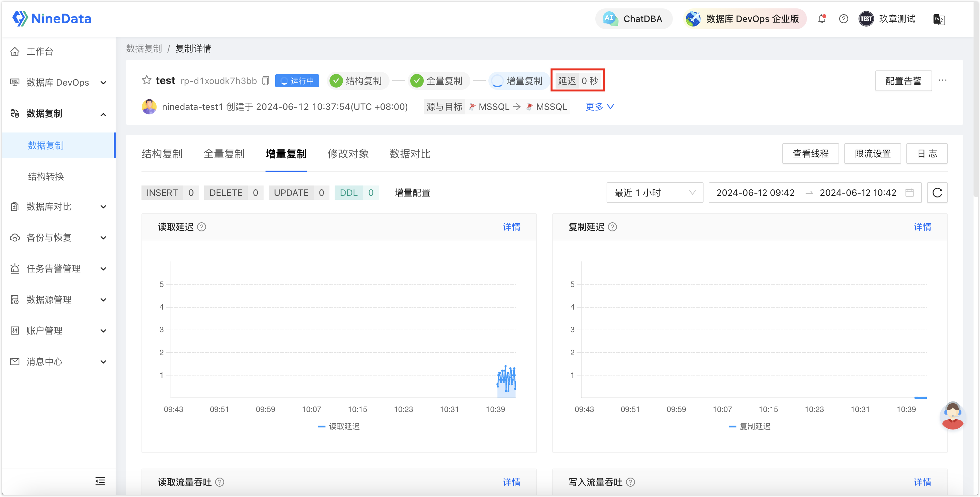Click the DELETE 0 counter
This screenshot has width=980, height=497.
pos(234,193)
